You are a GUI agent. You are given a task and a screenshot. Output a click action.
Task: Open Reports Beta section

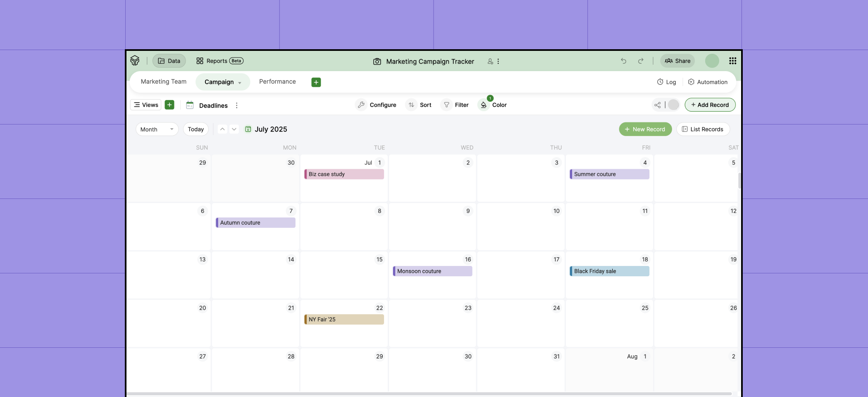[219, 61]
